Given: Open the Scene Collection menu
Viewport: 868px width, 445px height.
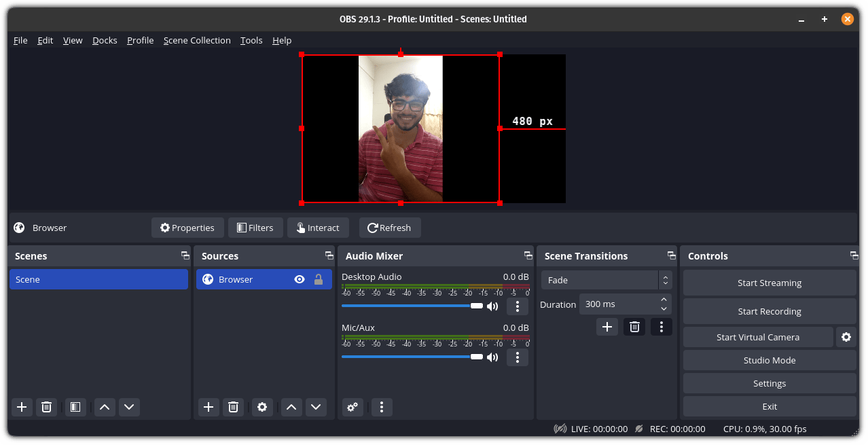Looking at the screenshot, I should (197, 40).
